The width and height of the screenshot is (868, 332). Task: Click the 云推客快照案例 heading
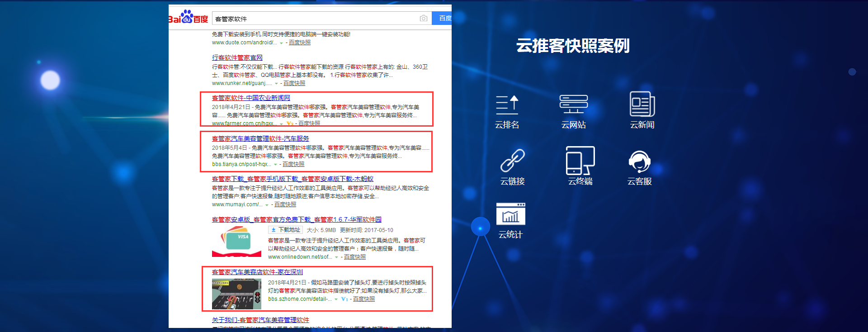pos(573,45)
